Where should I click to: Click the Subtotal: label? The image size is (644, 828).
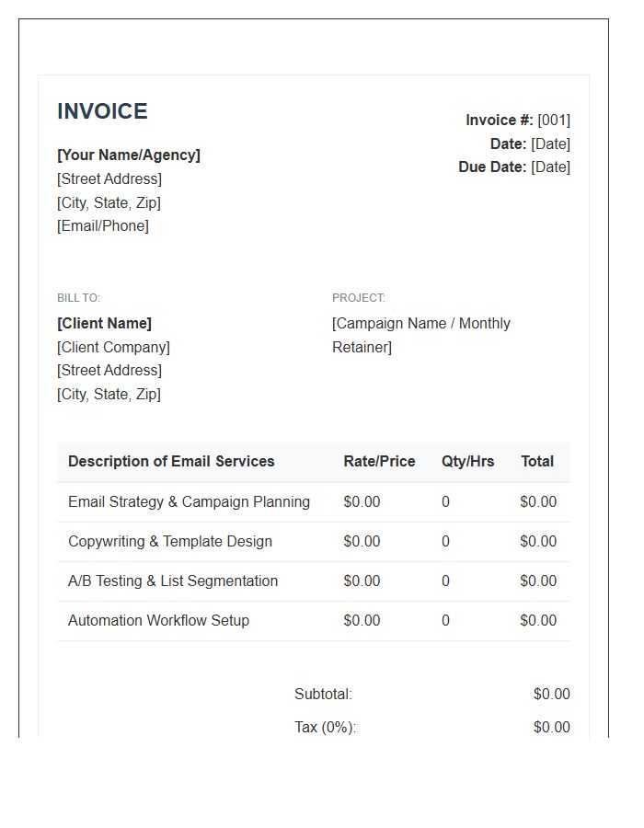[323, 694]
